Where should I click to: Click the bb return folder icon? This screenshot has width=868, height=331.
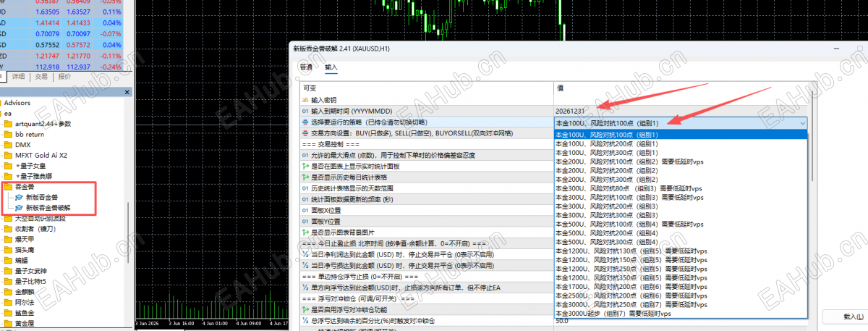click(7, 134)
